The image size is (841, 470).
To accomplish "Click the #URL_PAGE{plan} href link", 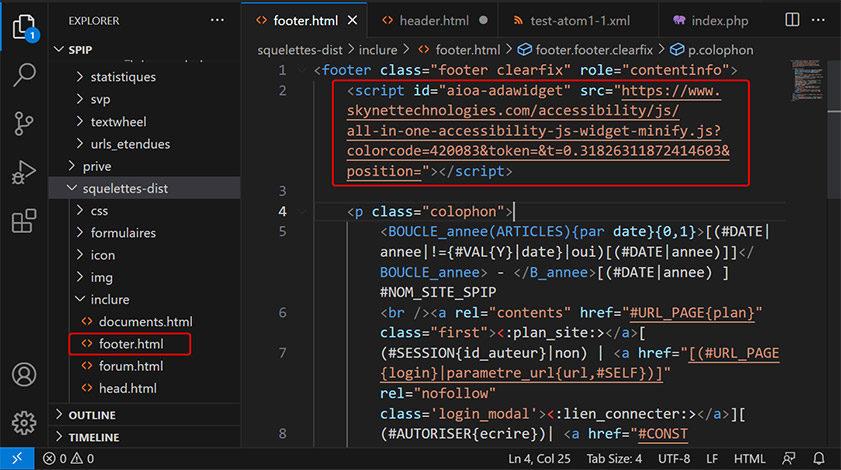I will 691,313.
